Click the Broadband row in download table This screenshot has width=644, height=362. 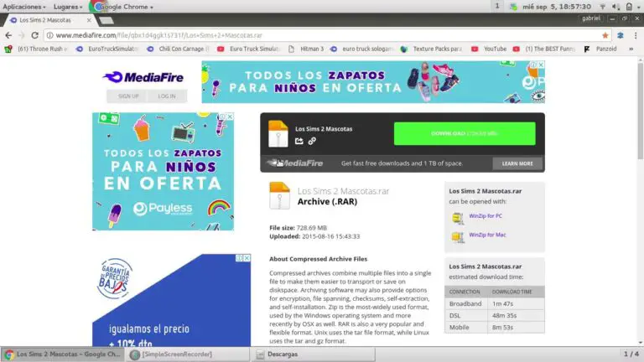pos(495,303)
